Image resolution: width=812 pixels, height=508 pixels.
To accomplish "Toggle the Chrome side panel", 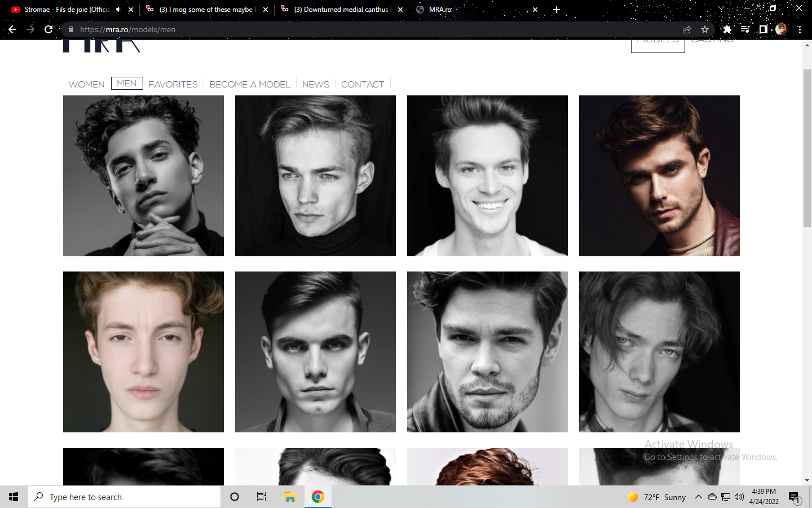I will [763, 29].
